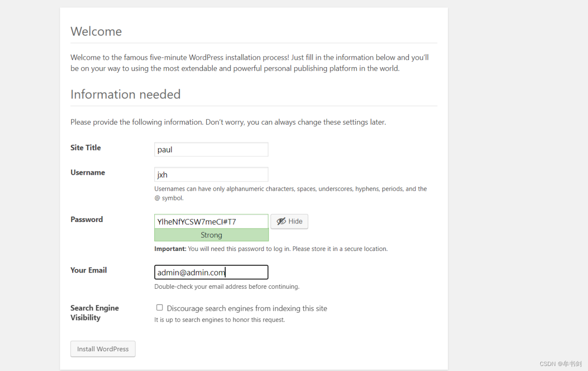Click the 'Search Engine Visibility' label
The image size is (588, 371).
pos(94,313)
